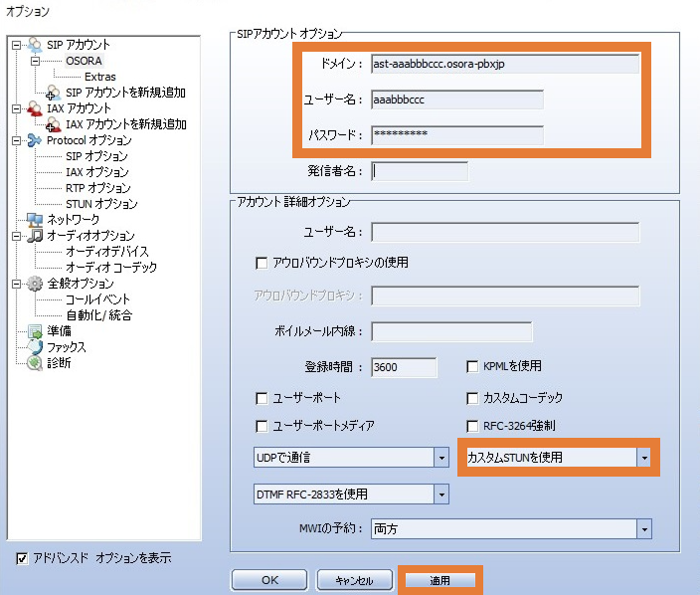Click the IAX アカウント tree icon

coord(36,108)
